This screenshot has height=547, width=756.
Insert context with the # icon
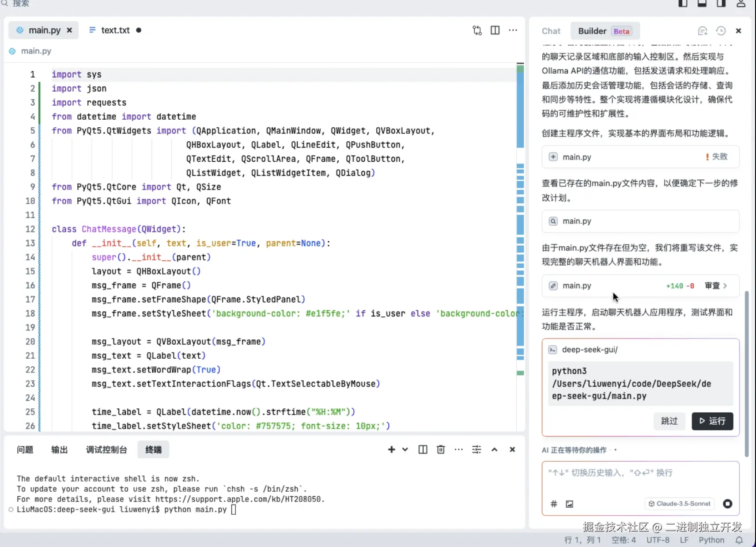coord(554,504)
